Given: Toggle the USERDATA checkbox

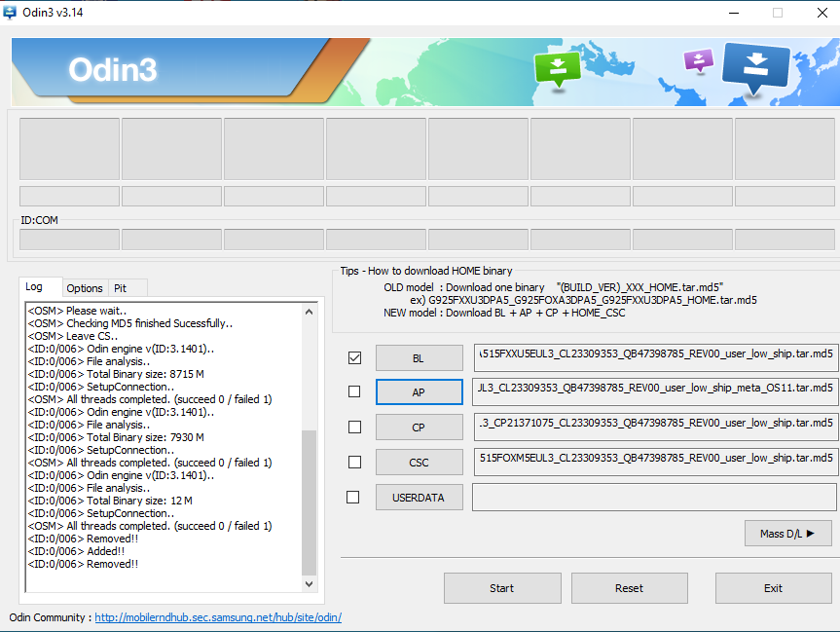Looking at the screenshot, I should pos(354,497).
